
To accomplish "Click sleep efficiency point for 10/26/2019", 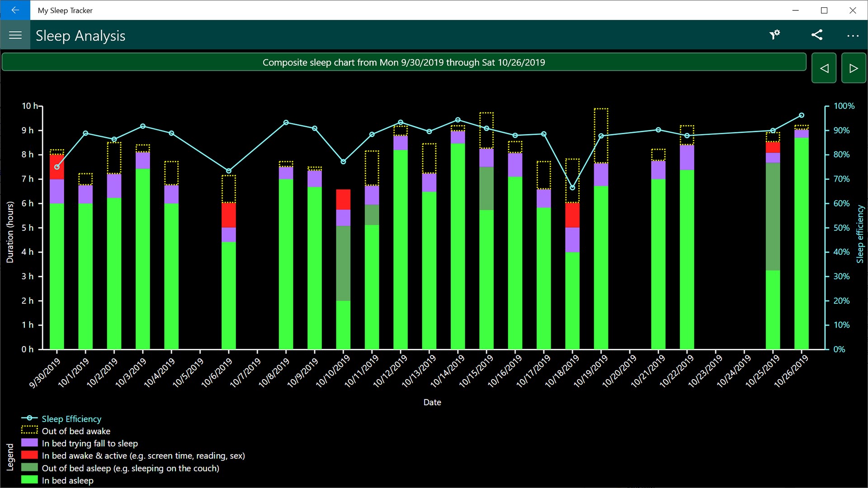I will coord(802,115).
